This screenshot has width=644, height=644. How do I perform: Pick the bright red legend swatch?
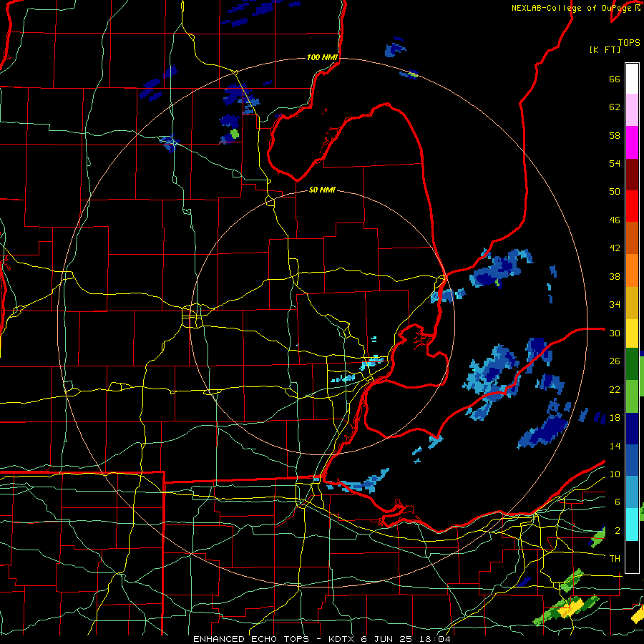click(632, 207)
